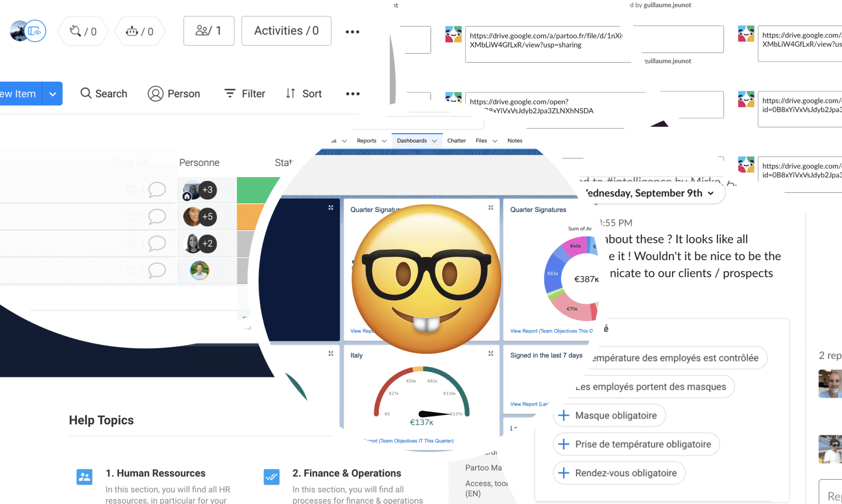Open conversation bubble in the single-person row
This screenshot has height=504, width=842.
[157, 270]
